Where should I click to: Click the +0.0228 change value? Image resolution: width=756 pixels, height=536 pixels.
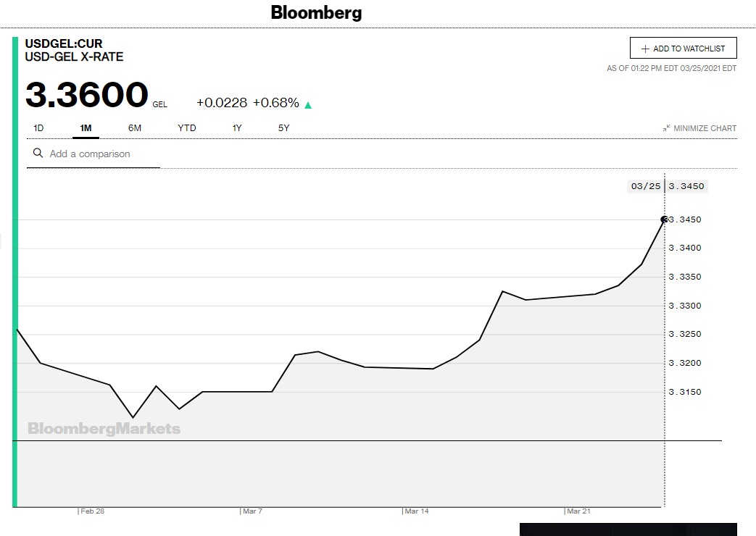click(222, 103)
